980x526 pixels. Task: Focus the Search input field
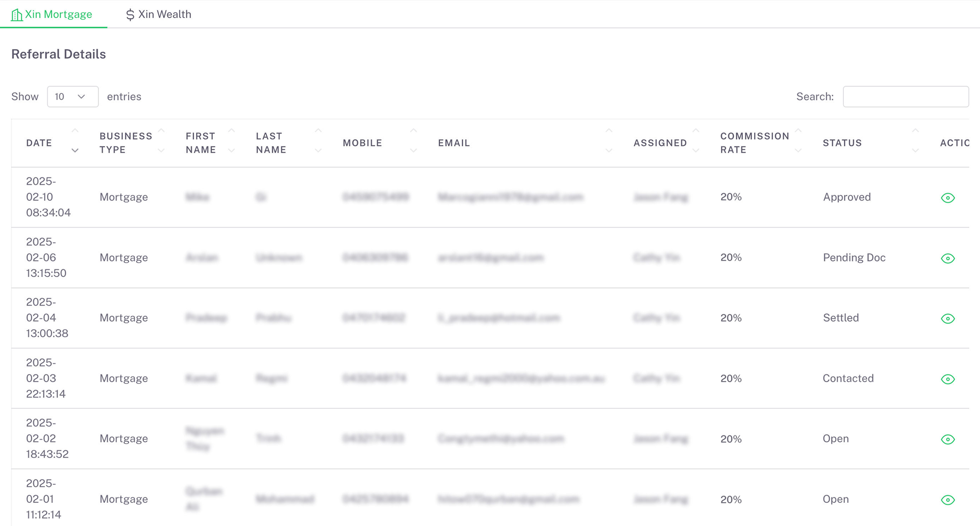tap(906, 97)
